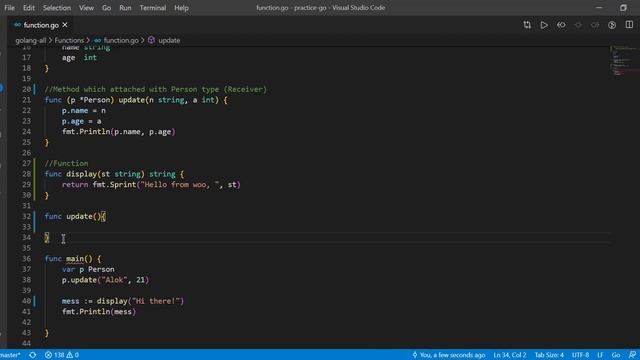Open the Go menu
Image resolution: width=640 pixels, height=360 pixels.
coord(107,8)
